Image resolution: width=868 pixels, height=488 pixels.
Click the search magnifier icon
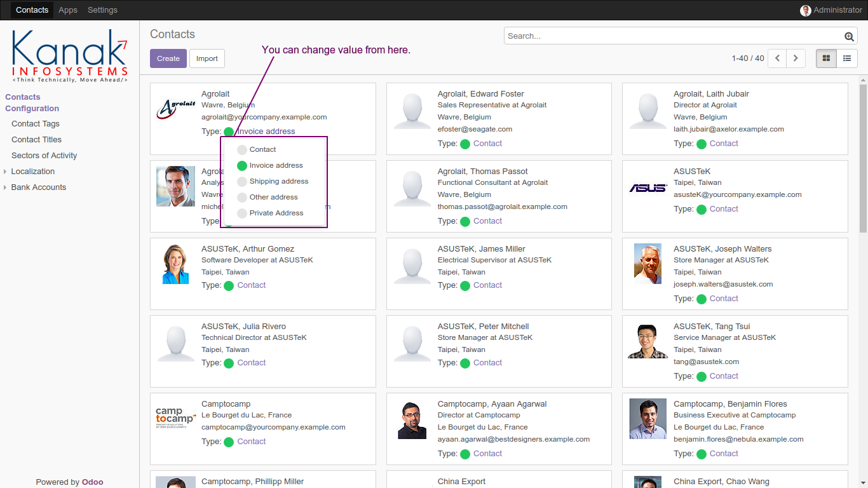(850, 36)
